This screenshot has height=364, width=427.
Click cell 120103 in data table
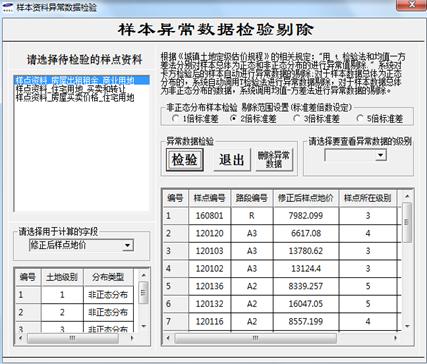click(x=210, y=251)
